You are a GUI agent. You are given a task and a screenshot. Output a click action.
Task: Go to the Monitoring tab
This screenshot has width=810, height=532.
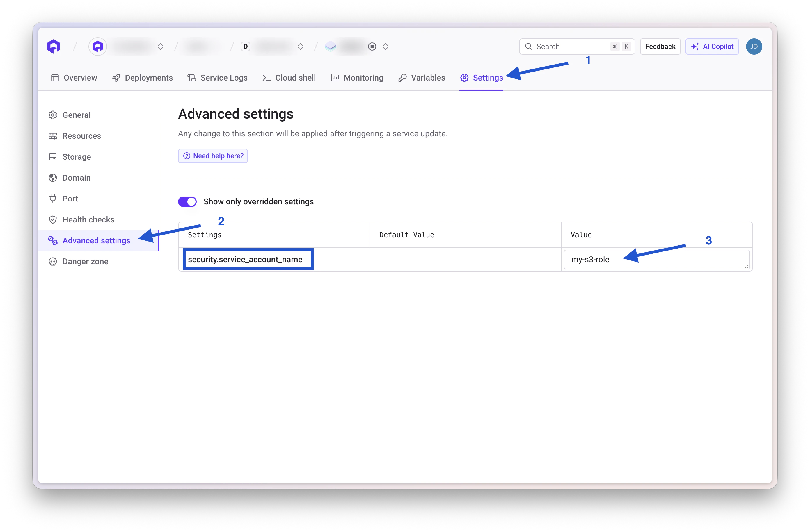pos(357,78)
